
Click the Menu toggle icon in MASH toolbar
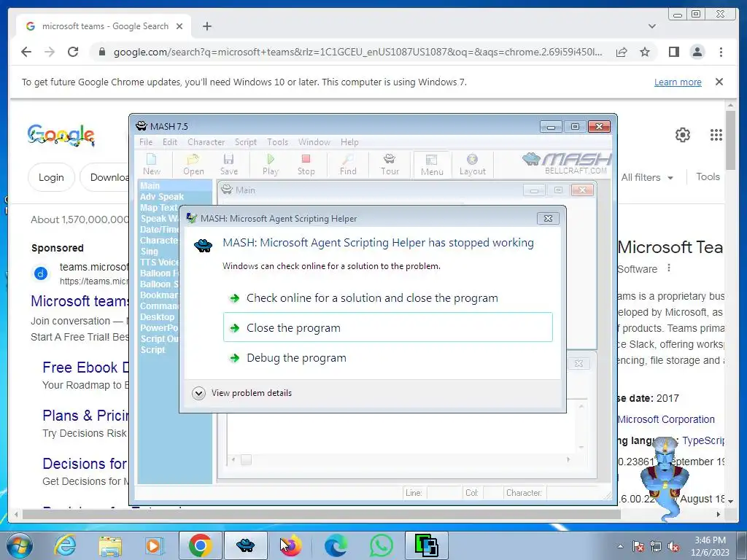[432, 165]
